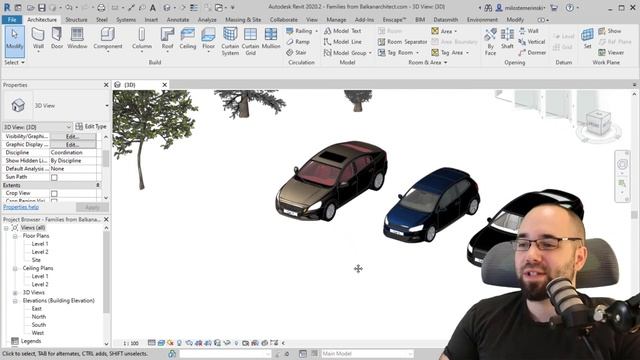Pick the Door tool
640x360 pixels.
[x=57, y=39]
